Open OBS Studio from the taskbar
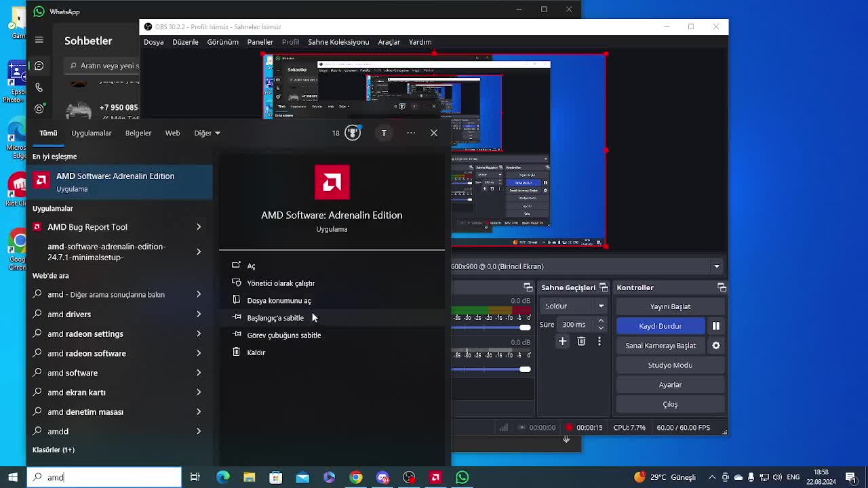This screenshot has width=868, height=488. pyautogui.click(x=409, y=477)
